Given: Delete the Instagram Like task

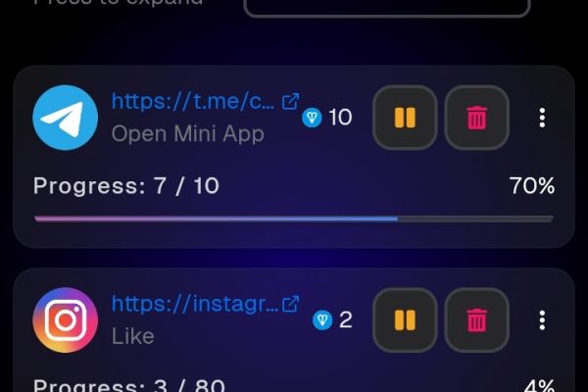Looking at the screenshot, I should [477, 320].
